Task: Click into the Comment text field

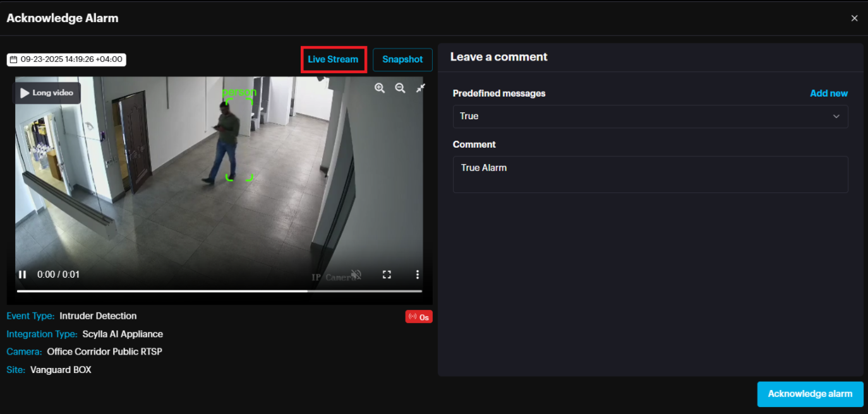Action: (650, 174)
